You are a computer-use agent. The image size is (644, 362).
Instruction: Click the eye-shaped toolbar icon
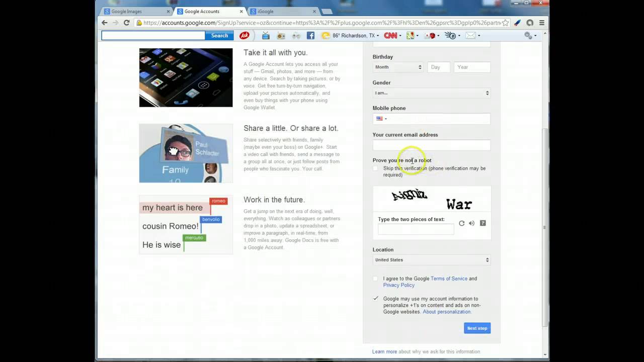click(x=450, y=35)
